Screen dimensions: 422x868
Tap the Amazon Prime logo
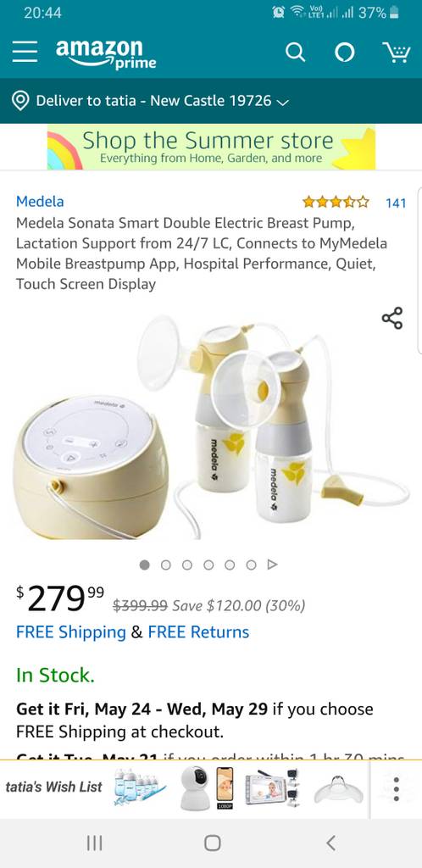pyautogui.click(x=106, y=53)
